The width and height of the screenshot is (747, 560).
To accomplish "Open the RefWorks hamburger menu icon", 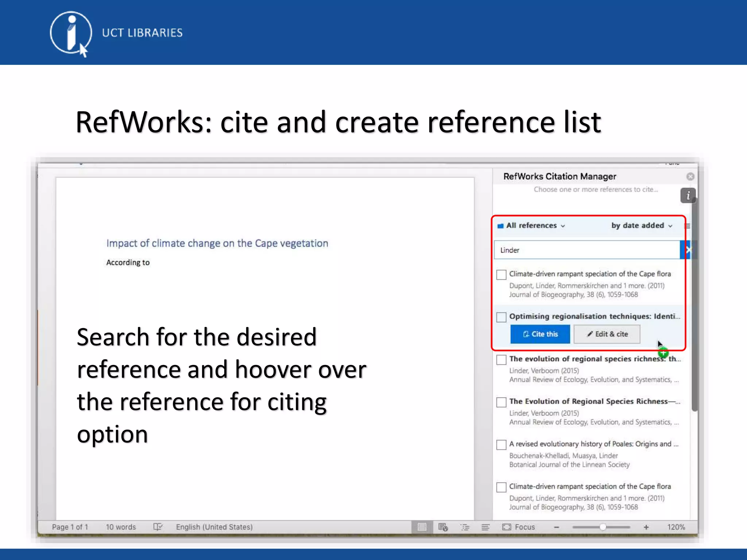I will (x=687, y=226).
